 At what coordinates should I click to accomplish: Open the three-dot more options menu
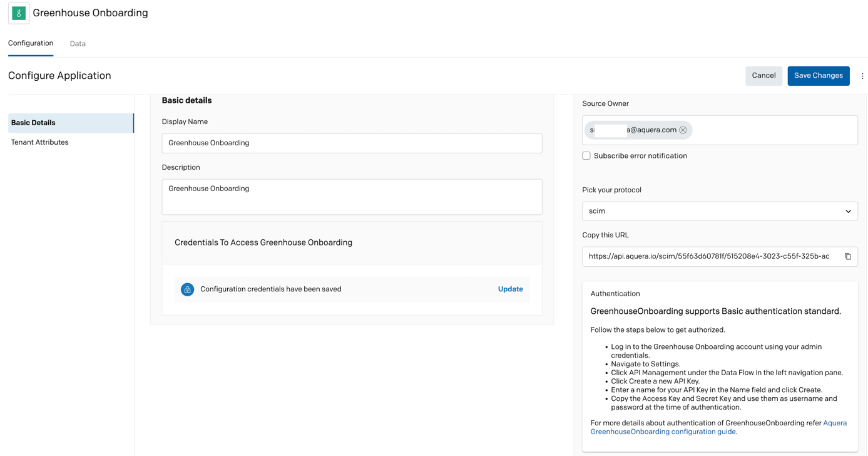[x=862, y=76]
